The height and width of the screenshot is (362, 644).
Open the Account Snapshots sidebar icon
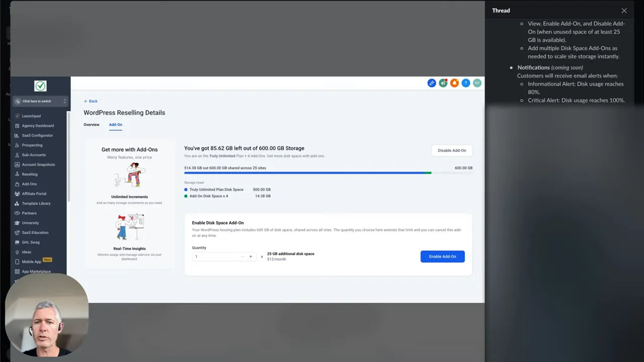pos(17,164)
